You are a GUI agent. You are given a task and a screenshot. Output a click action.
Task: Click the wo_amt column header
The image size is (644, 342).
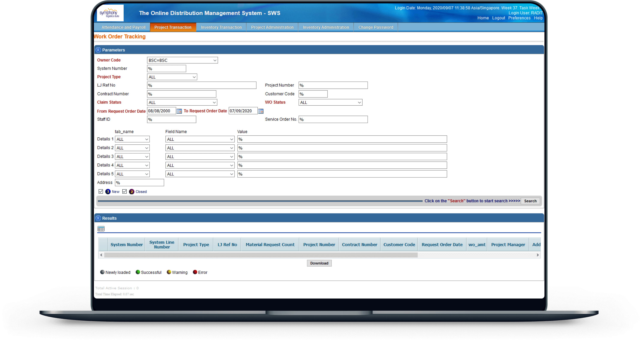(477, 245)
